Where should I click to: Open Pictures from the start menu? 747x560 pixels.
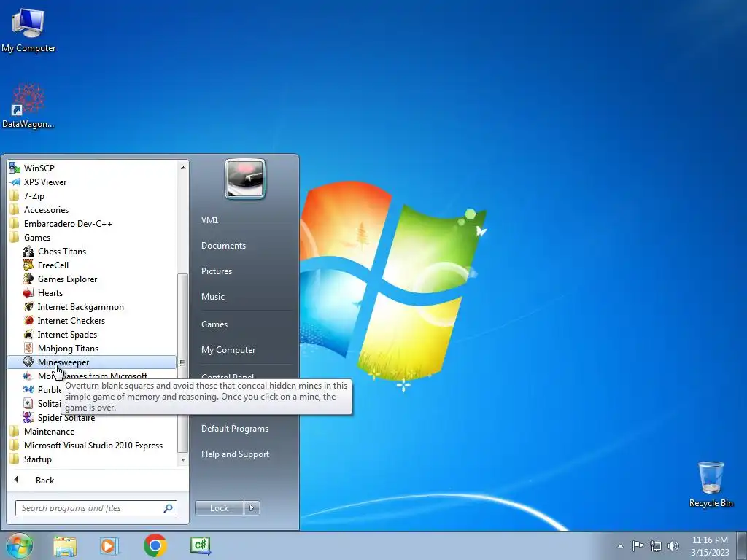(216, 271)
